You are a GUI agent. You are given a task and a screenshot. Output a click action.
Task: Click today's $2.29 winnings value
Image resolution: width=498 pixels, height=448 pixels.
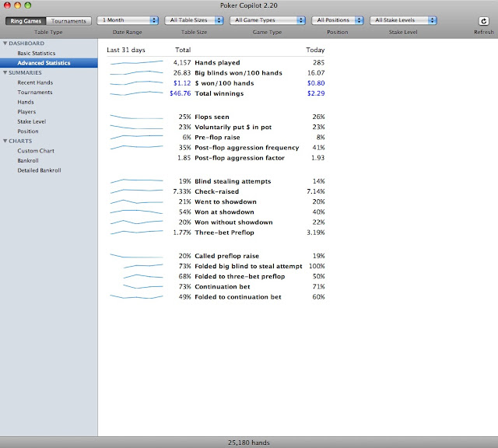coord(316,93)
